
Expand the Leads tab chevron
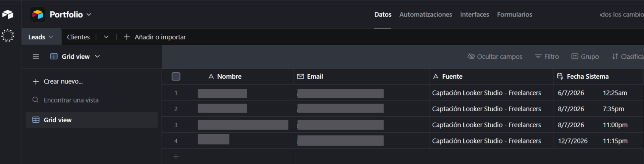point(51,37)
